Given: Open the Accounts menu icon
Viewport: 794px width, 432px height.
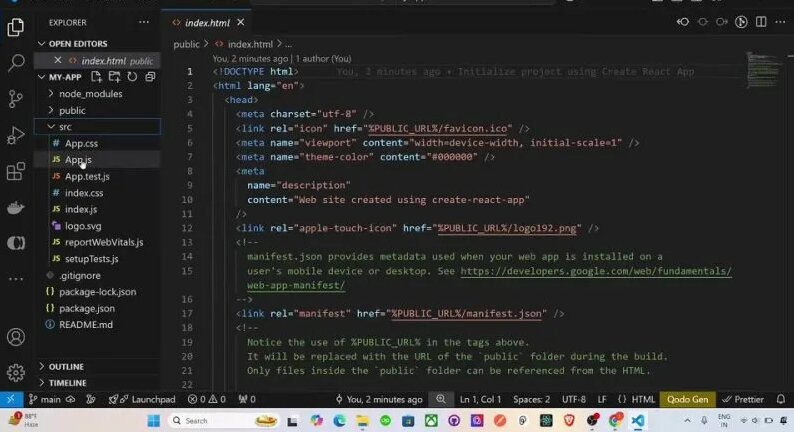Looking at the screenshot, I should coord(16,337).
